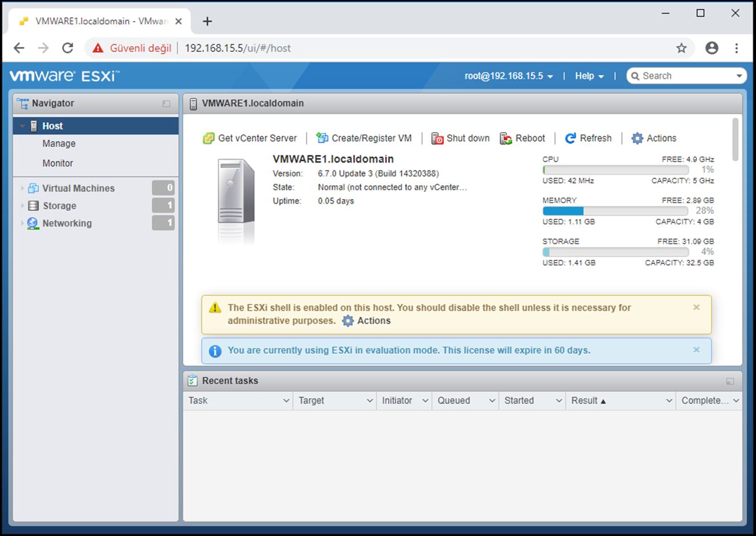Click the Create/Register VM icon
Screen dimensions: 756x536
click(322, 138)
